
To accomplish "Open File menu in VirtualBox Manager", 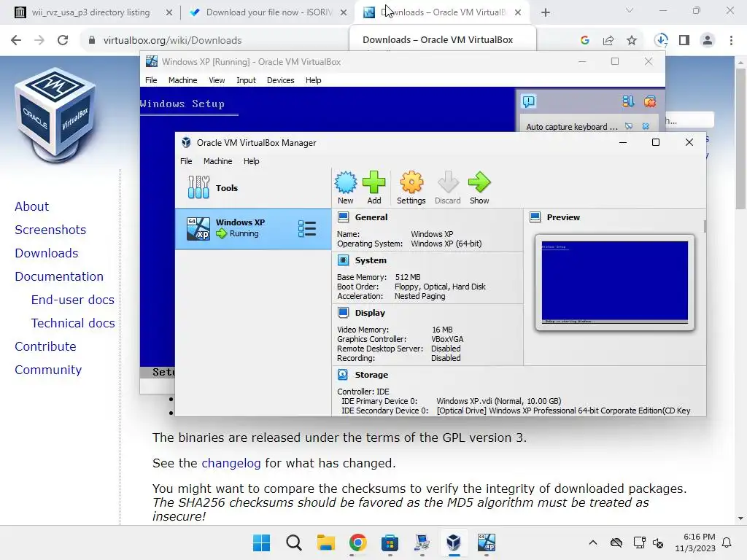I will pyautogui.click(x=186, y=161).
